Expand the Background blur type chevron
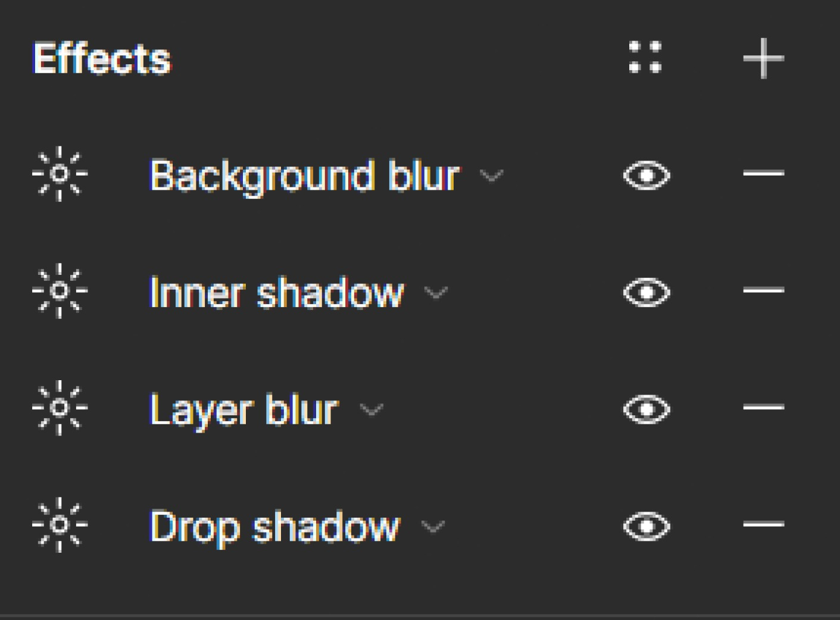 pos(492,176)
